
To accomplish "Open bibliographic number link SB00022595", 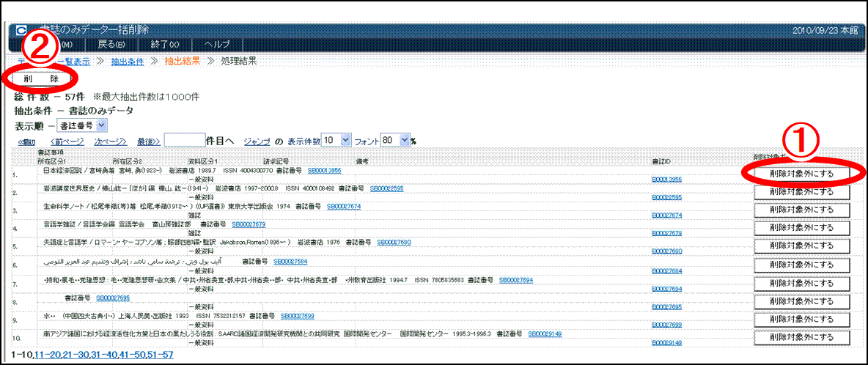I will (x=386, y=188).
